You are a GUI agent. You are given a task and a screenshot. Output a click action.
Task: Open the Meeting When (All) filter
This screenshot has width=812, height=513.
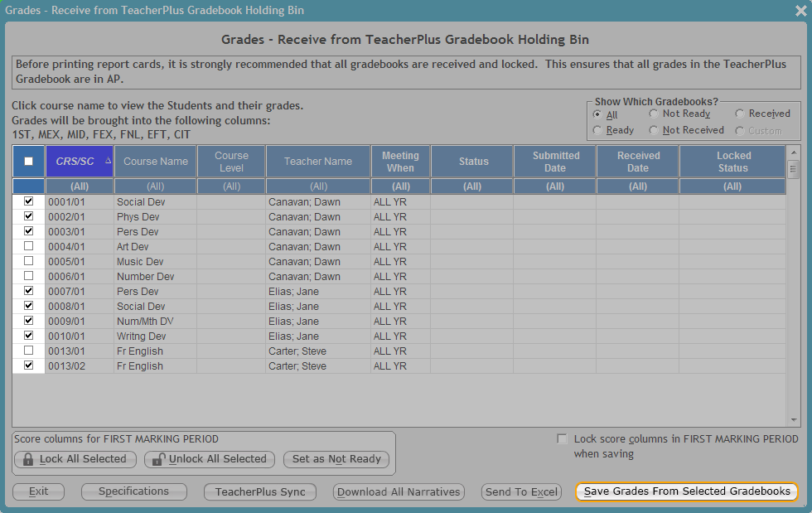[400, 186]
